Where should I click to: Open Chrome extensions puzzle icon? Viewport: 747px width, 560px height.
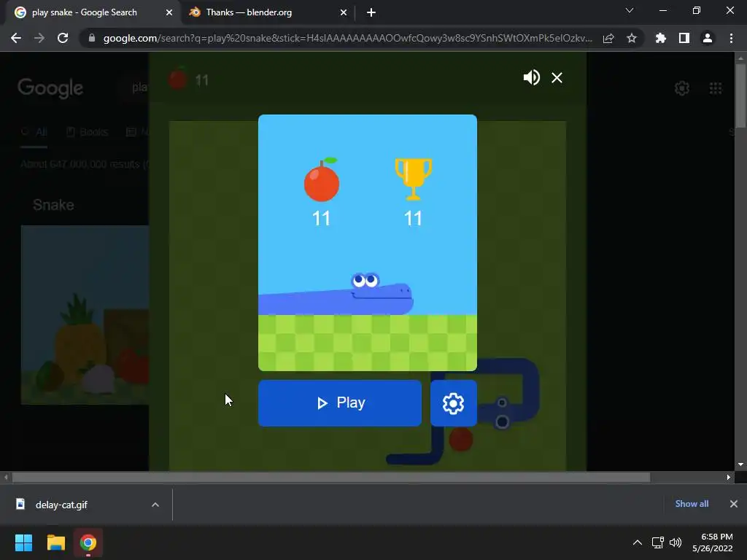point(660,38)
